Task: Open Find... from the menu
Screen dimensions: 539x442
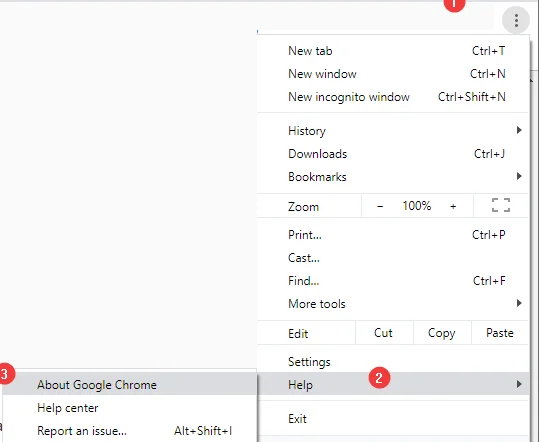Action: point(393,281)
